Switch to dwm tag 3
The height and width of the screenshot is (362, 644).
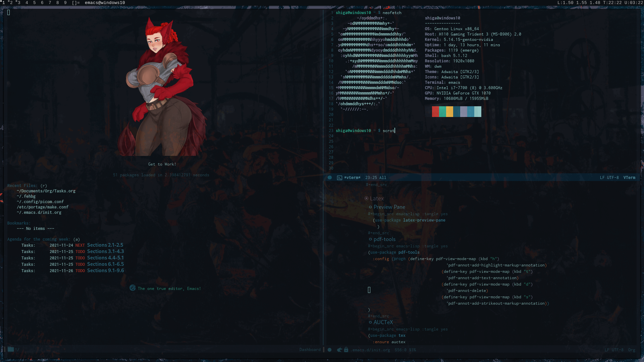pyautogui.click(x=19, y=3)
